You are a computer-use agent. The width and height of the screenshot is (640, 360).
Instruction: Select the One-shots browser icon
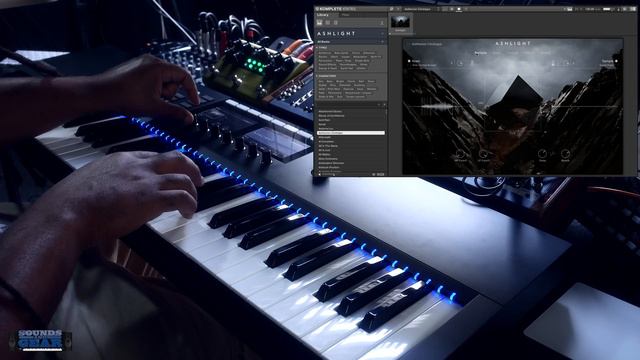(x=336, y=23)
